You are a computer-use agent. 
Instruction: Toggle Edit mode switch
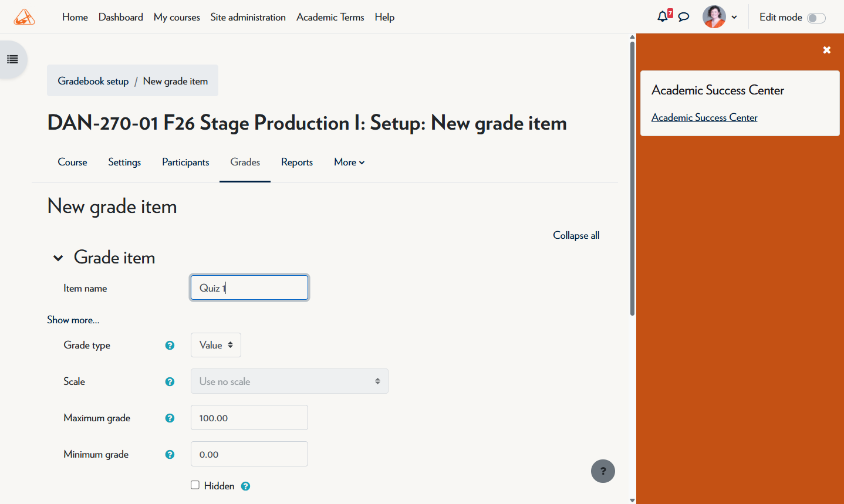(816, 18)
